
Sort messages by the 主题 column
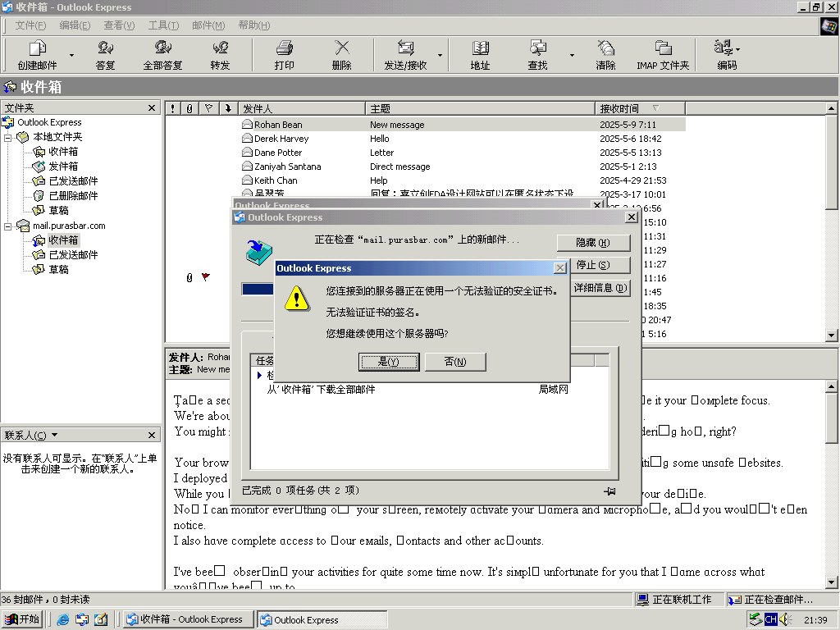pos(480,109)
